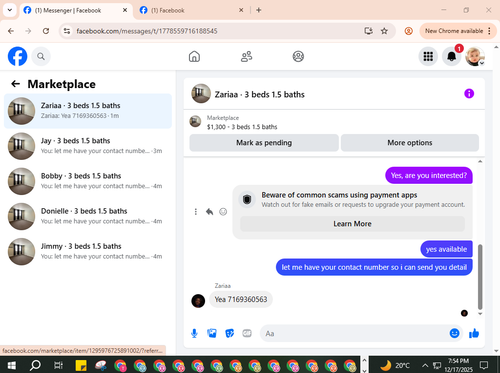Click the Facebook search magnifier icon
Image resolution: width=500 pixels, height=373 pixels.
tap(41, 56)
